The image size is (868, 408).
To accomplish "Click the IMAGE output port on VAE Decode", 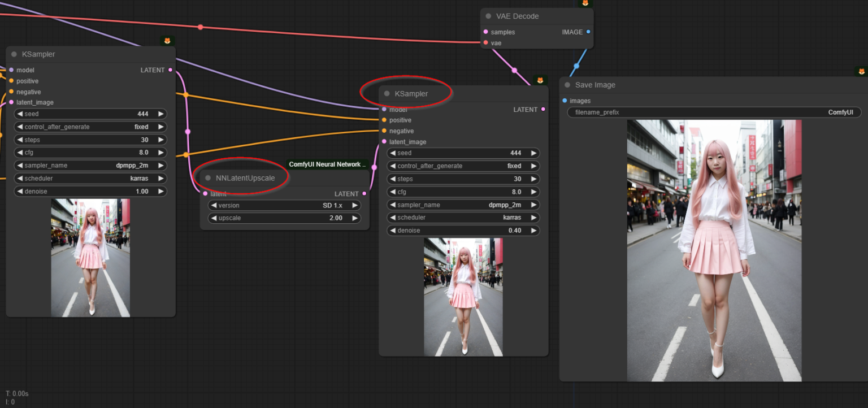I will click(588, 32).
